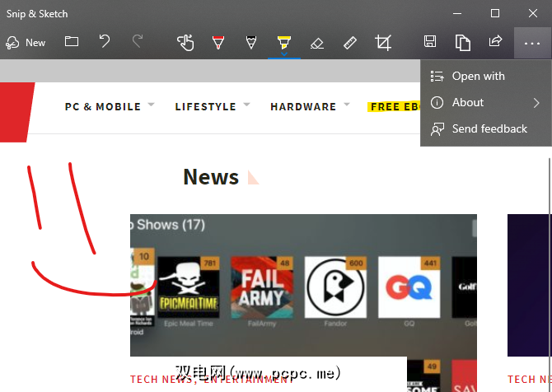The width and height of the screenshot is (552, 392).
Task: Expand highlighter options with the small chevron
Action: [284, 54]
